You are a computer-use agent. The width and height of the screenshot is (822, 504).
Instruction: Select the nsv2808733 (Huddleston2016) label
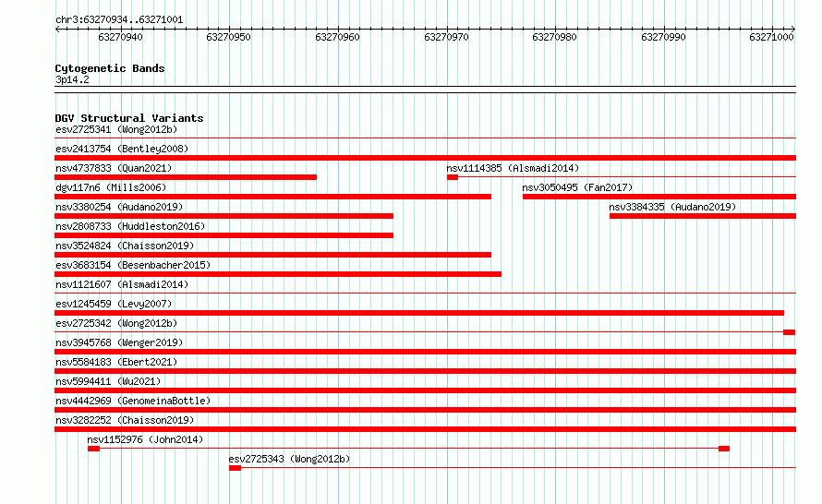tap(130, 226)
